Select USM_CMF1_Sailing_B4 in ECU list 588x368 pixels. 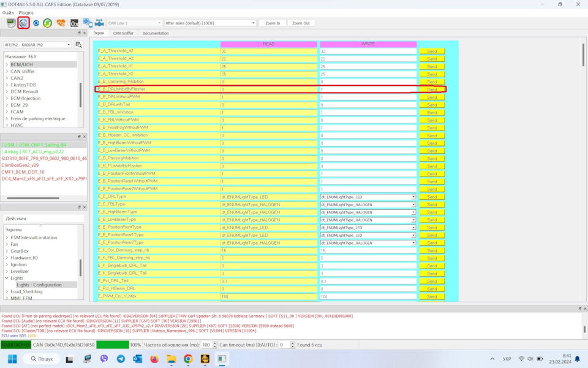[34, 145]
